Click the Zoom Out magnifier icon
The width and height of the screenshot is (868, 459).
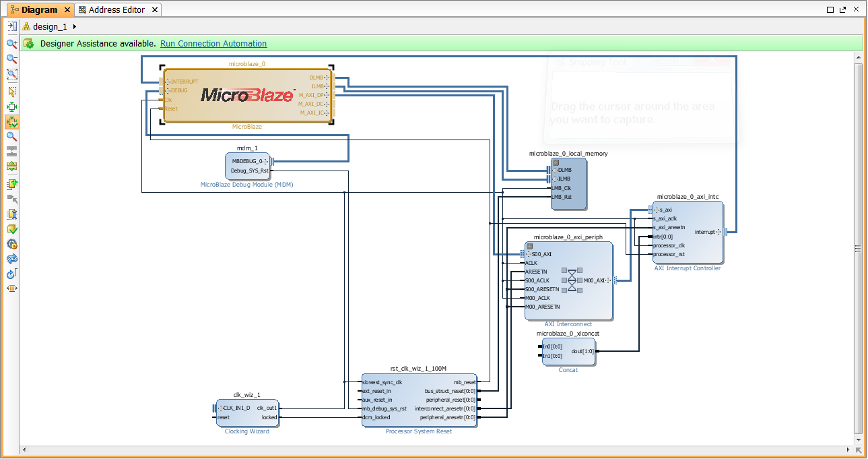[11, 59]
